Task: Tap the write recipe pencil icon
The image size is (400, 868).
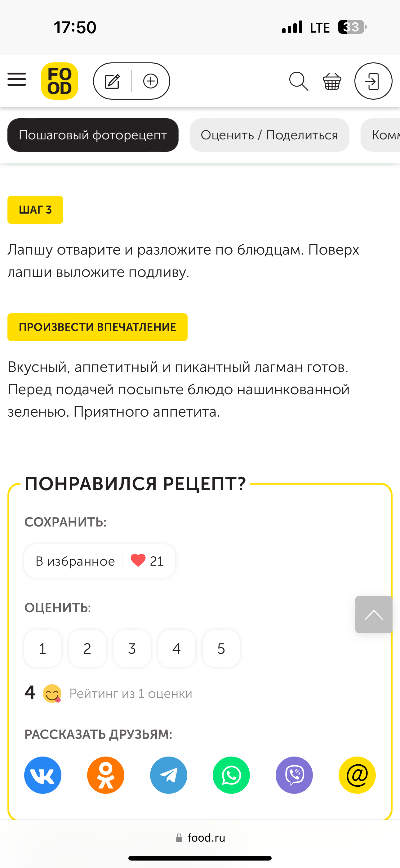Action: click(x=113, y=81)
